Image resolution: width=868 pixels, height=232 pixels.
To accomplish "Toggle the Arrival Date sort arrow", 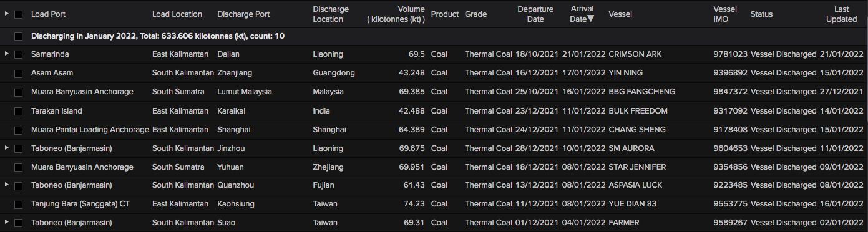I will 590,19.
